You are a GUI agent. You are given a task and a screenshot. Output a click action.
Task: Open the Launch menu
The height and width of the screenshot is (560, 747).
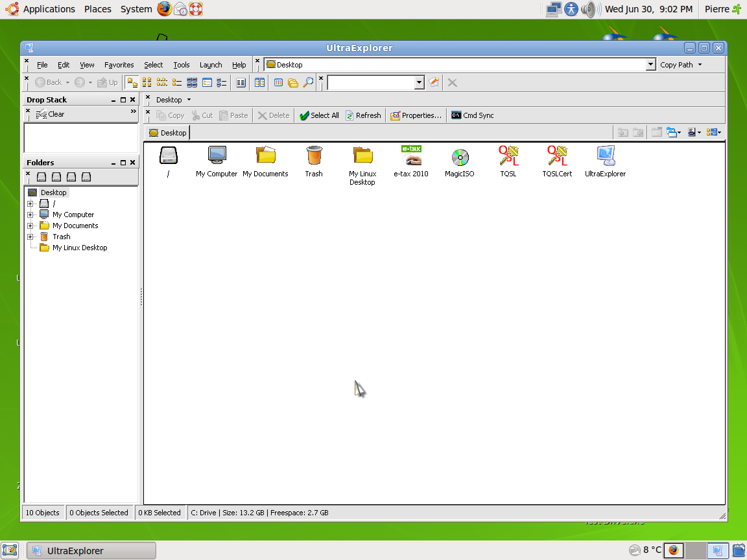coord(211,65)
